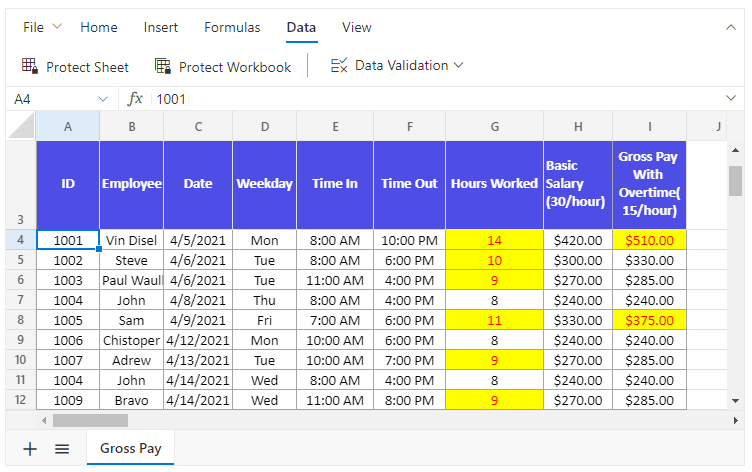
Task: Expand the Data Validation dropdown
Action: coord(459,66)
